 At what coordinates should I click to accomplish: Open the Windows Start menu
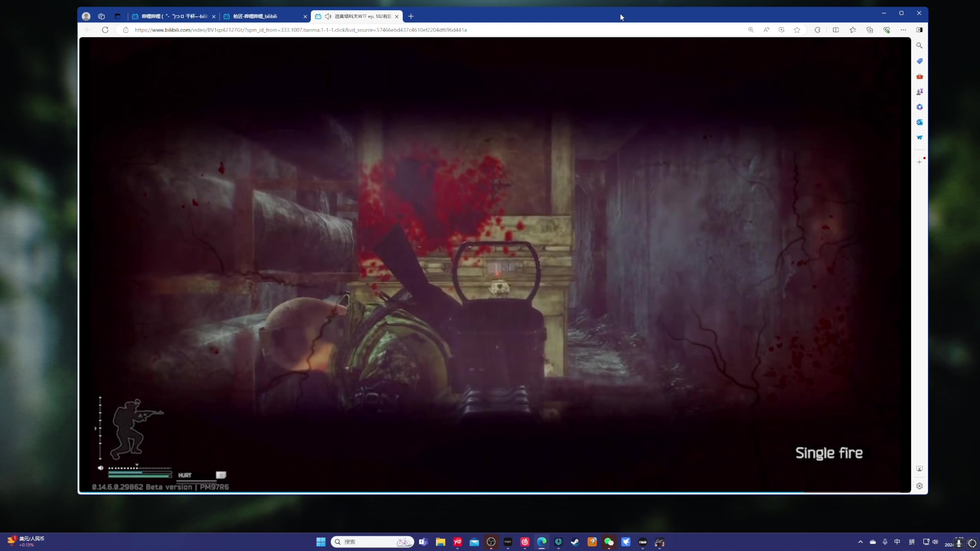coord(321,542)
